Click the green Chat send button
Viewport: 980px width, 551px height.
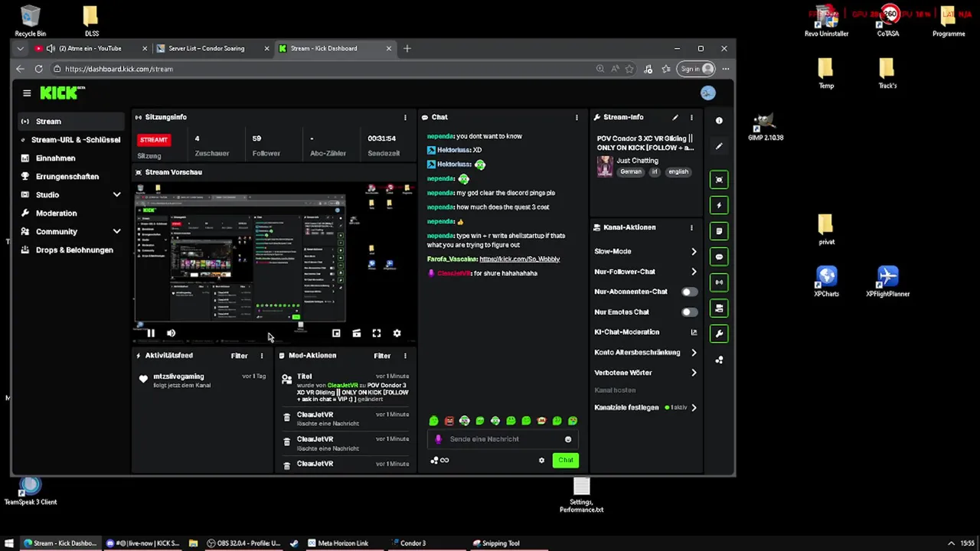point(565,460)
